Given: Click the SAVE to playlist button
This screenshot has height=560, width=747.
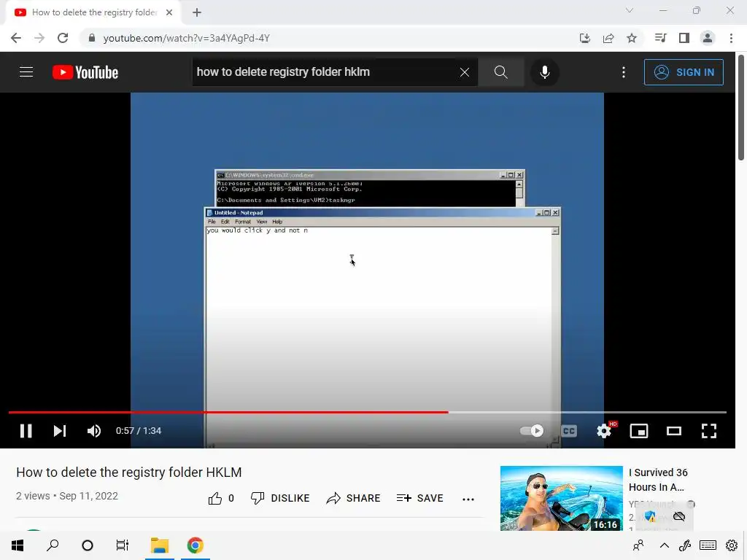Looking at the screenshot, I should pos(419,498).
